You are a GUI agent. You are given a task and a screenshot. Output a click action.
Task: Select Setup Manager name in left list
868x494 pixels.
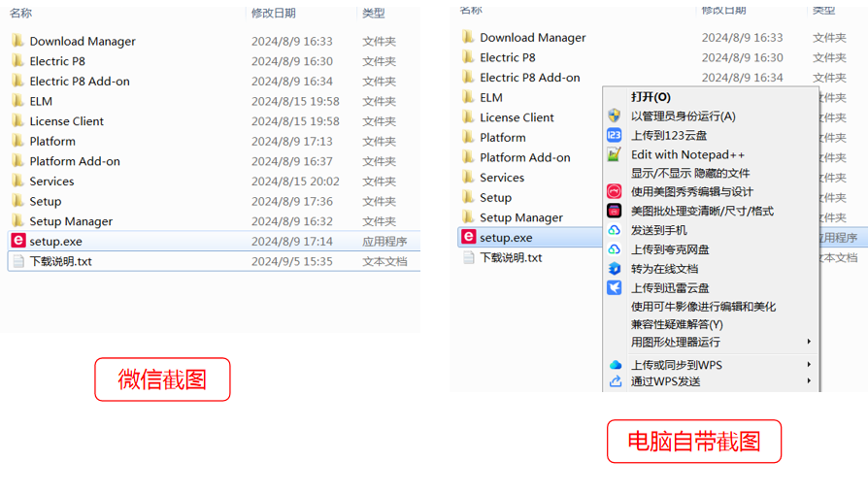[x=71, y=221]
